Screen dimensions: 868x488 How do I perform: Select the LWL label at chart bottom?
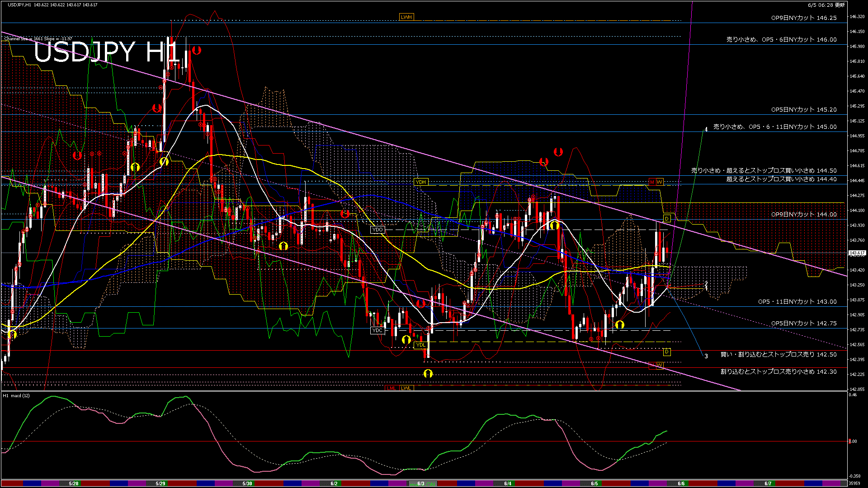(x=406, y=388)
